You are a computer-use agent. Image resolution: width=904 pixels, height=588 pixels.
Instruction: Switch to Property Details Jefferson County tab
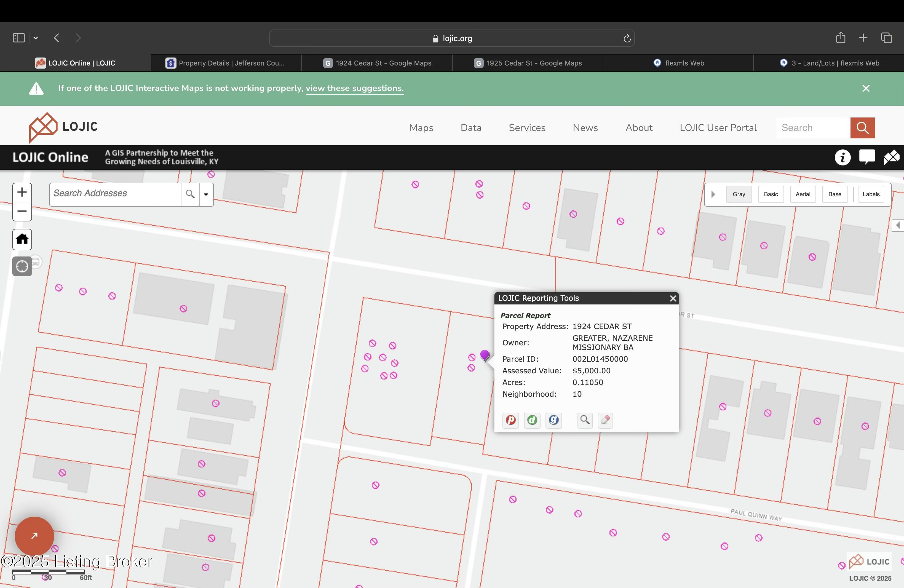(x=226, y=63)
